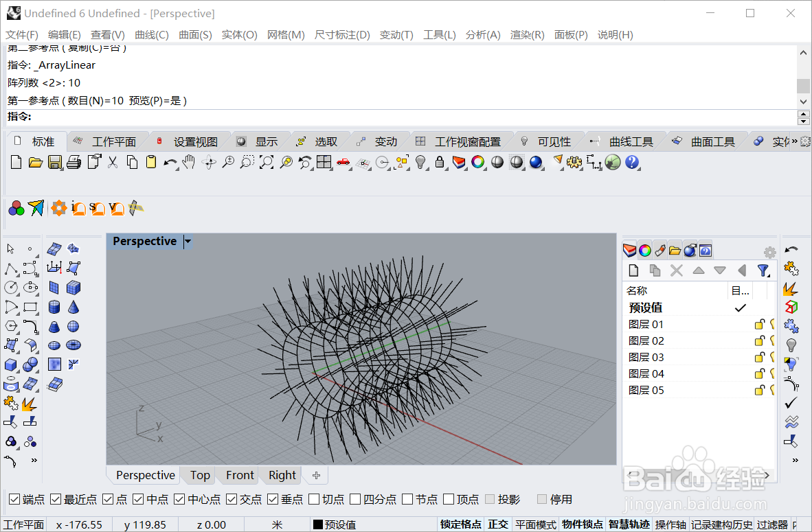Select the Torus solid tool
This screenshot has height=532, width=812.
click(x=74, y=345)
